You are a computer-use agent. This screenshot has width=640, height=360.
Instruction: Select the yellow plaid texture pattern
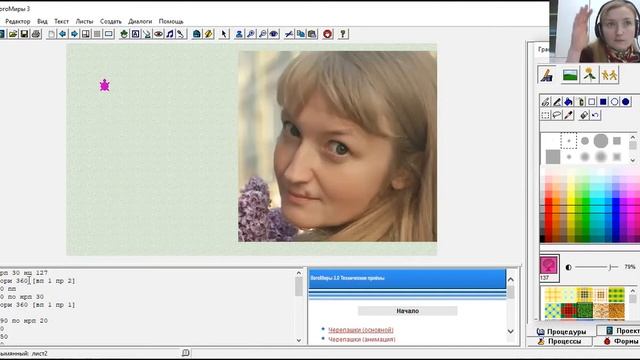pos(554,295)
